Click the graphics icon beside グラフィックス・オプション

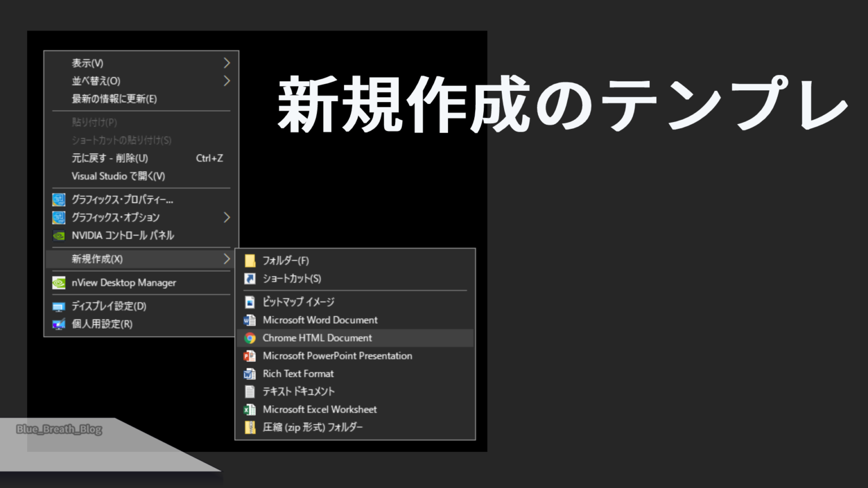59,217
